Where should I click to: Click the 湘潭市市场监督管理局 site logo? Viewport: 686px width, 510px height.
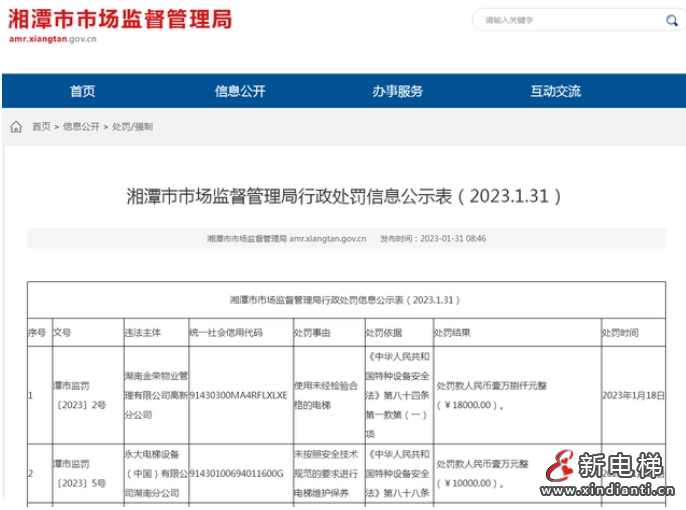[117, 19]
